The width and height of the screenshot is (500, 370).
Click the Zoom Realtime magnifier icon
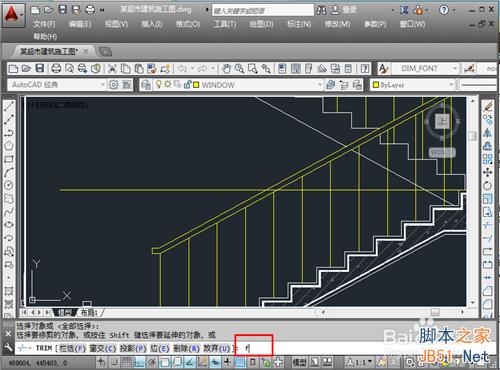coord(239,69)
